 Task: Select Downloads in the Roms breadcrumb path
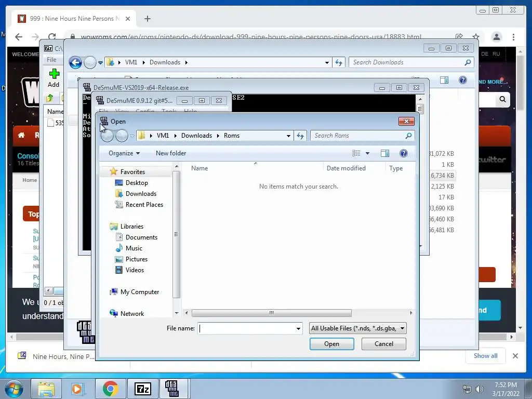196,136
